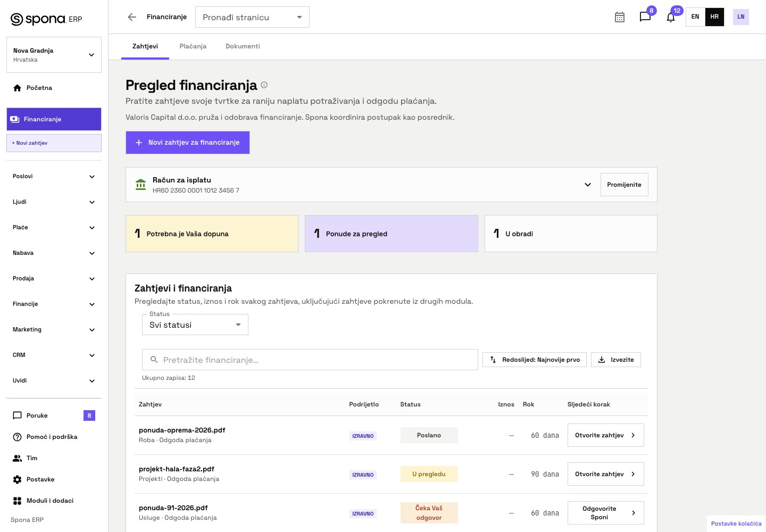The width and height of the screenshot is (766, 532).
Task: Click Odgovorite Sponi for ponuda-91-2026.pdf
Action: pos(606,513)
